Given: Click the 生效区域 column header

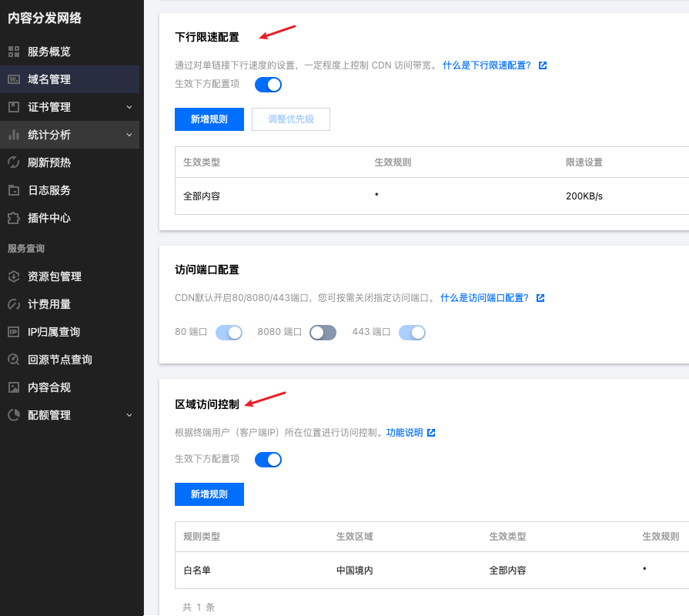Looking at the screenshot, I should pyautogui.click(x=355, y=537).
